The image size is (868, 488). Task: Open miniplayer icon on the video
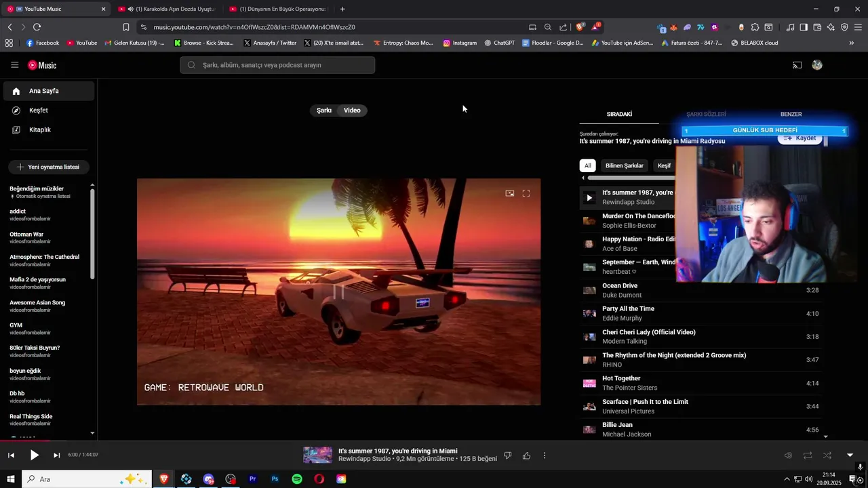tap(510, 193)
